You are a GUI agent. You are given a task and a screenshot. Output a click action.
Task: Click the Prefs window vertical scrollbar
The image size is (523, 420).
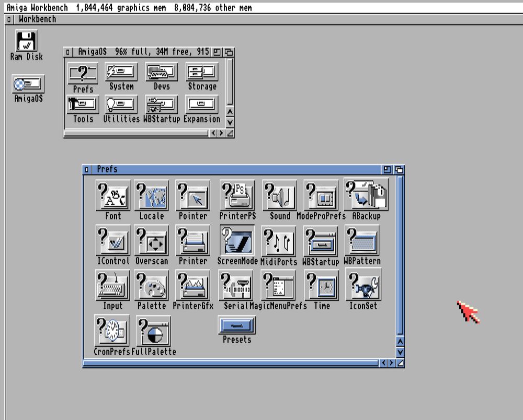[x=400, y=255]
